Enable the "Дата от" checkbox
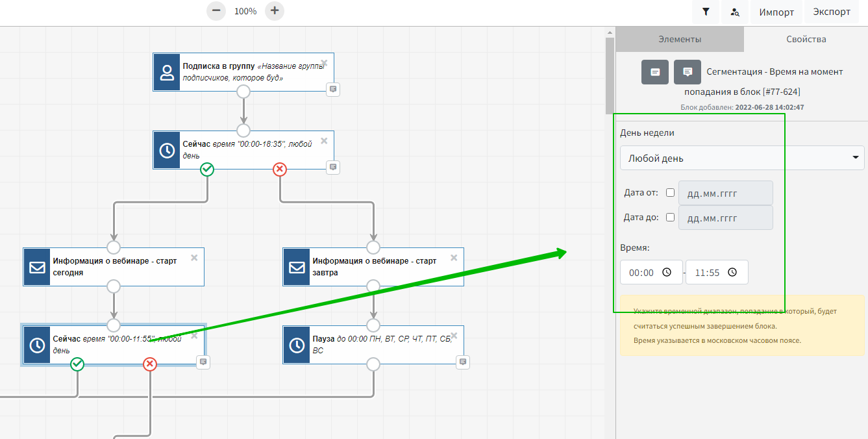This screenshot has height=439, width=868. click(x=671, y=193)
